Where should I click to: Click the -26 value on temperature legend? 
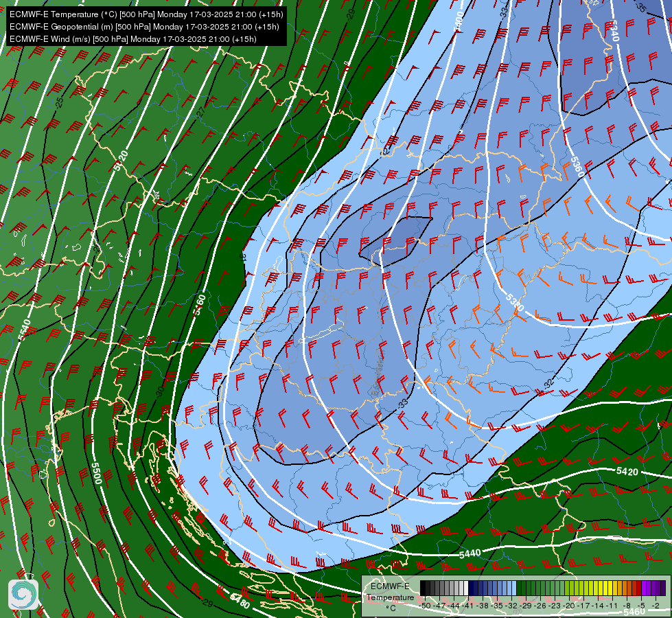click(540, 606)
